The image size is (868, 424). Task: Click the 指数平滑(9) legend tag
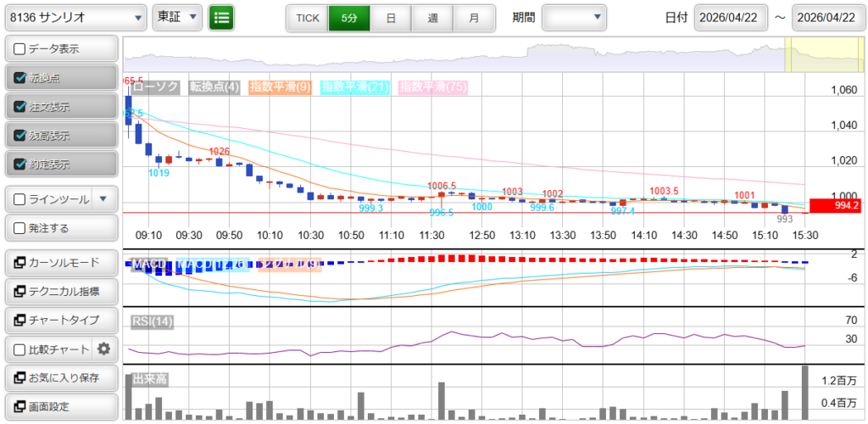pyautogui.click(x=281, y=86)
